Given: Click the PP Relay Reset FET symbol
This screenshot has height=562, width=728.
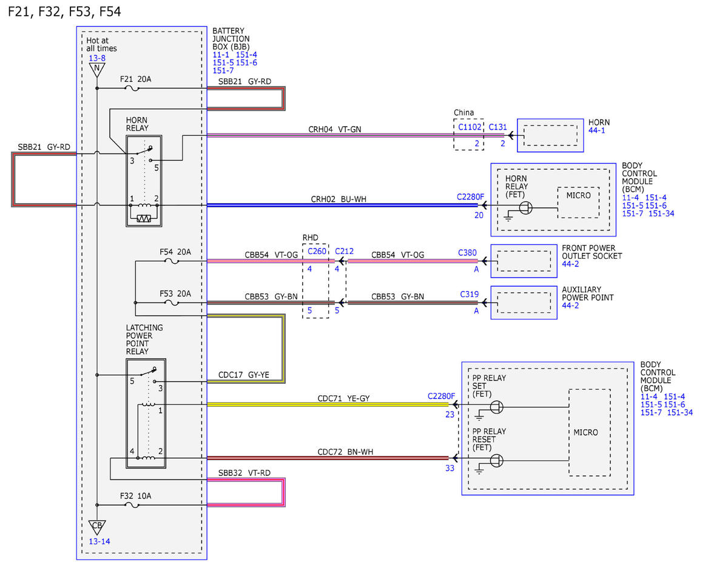Looking at the screenshot, I should [497, 460].
